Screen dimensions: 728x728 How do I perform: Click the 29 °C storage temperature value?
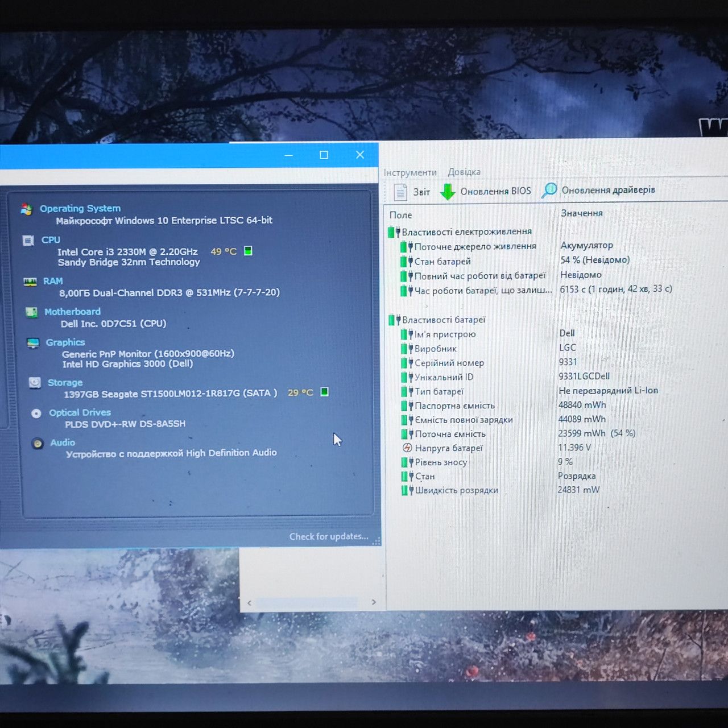tap(300, 392)
